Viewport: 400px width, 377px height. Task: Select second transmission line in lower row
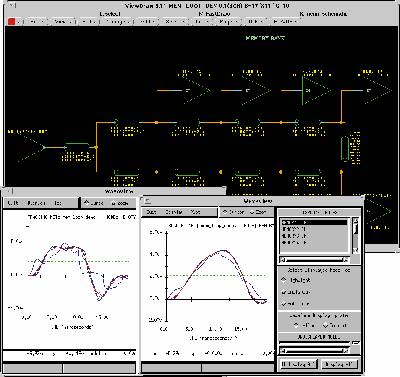coord(188,173)
